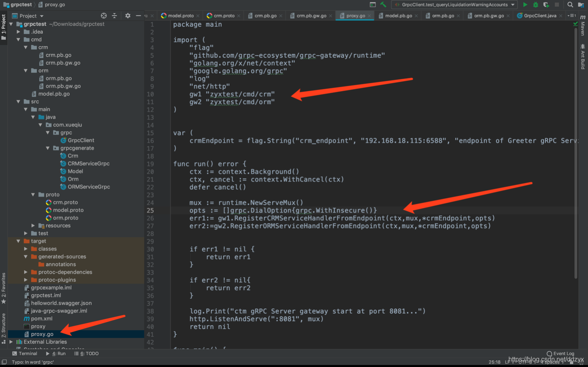This screenshot has height=367, width=588.
Task: Click terminal-window icon left of hammer
Action: pos(373,5)
